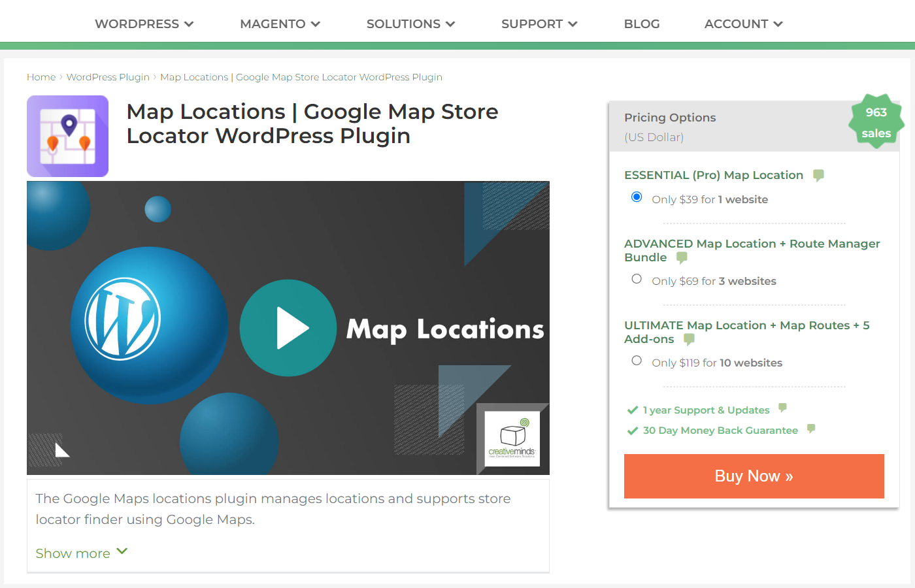The image size is (915, 588).
Task: Expand the ACCOUNT menu
Action: pyautogui.click(x=744, y=24)
